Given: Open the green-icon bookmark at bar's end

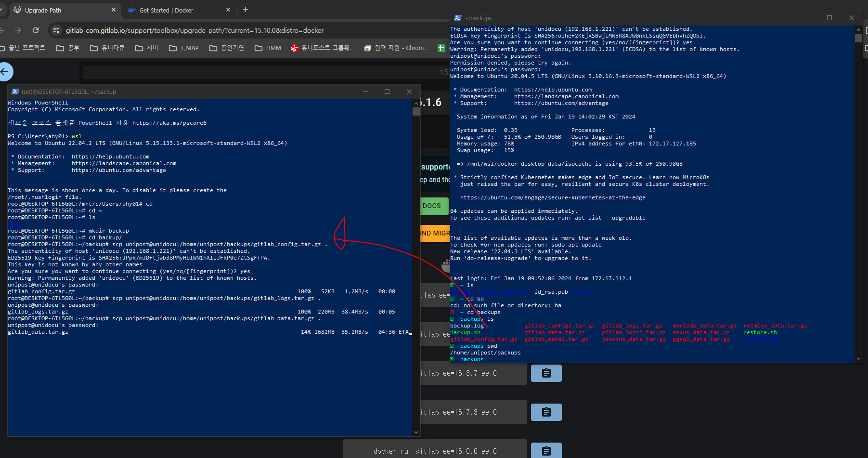Looking at the screenshot, I should (x=441, y=48).
